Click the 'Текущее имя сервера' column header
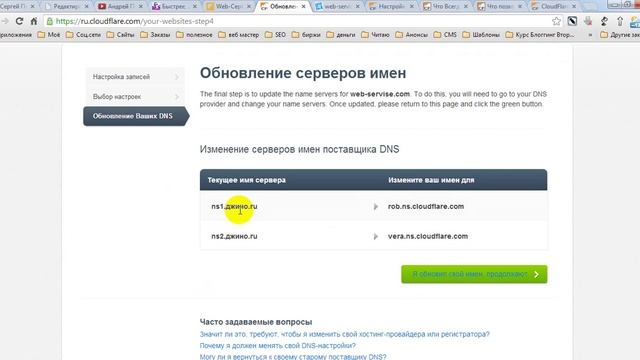Screen dimensions: 640x360 tap(247, 180)
